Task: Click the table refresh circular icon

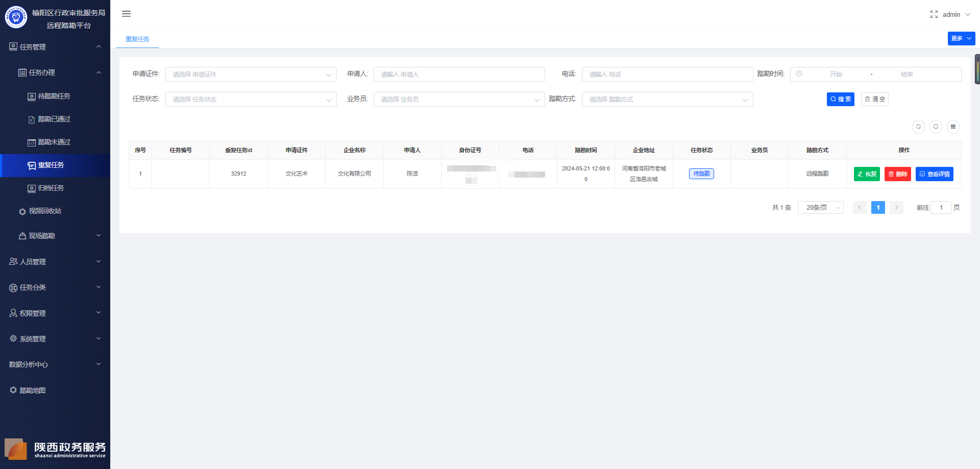Action: (918, 127)
